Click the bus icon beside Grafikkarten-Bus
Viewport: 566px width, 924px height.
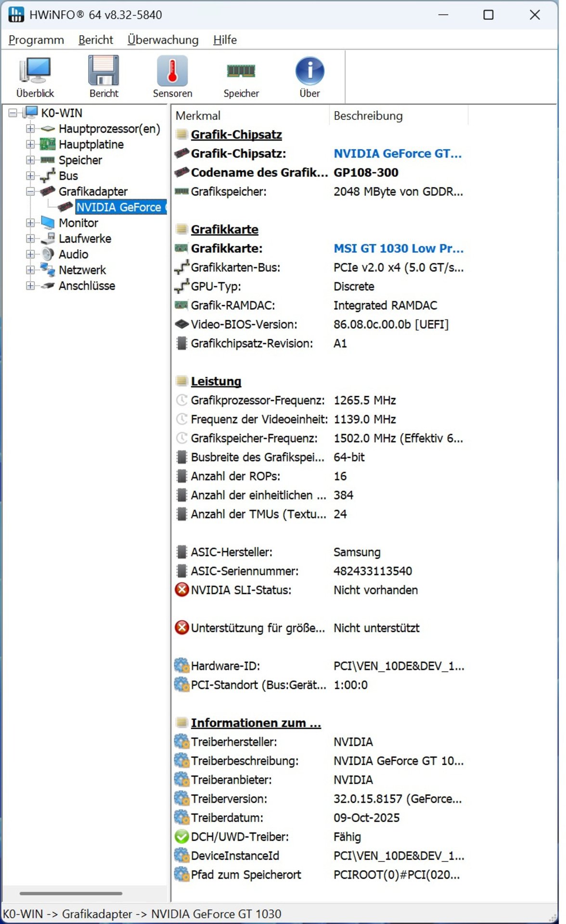(181, 267)
